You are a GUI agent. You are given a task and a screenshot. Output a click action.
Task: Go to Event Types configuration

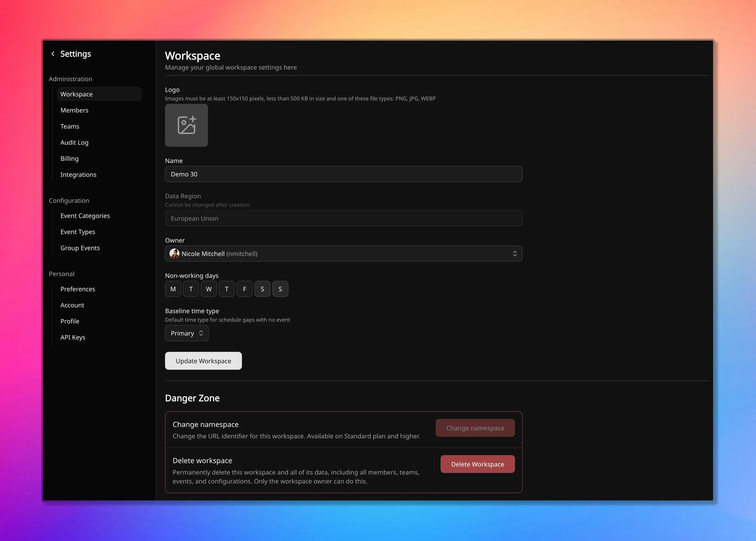coord(99,232)
